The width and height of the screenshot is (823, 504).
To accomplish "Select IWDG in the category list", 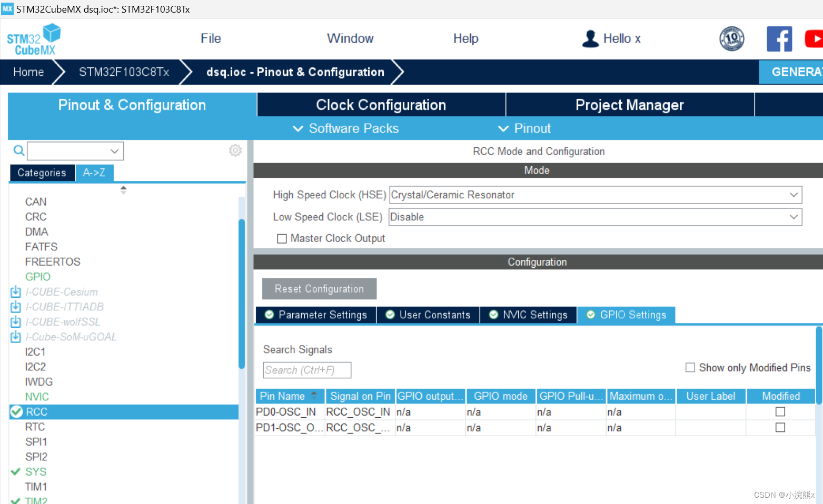I will coord(39,381).
